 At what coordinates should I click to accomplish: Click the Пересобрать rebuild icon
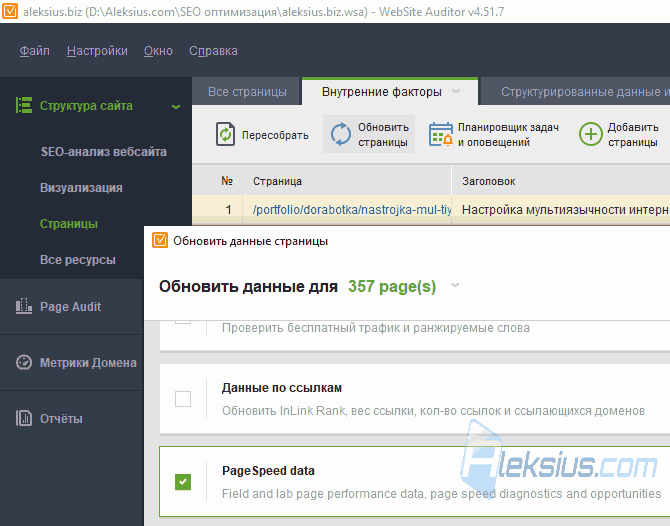pos(225,134)
